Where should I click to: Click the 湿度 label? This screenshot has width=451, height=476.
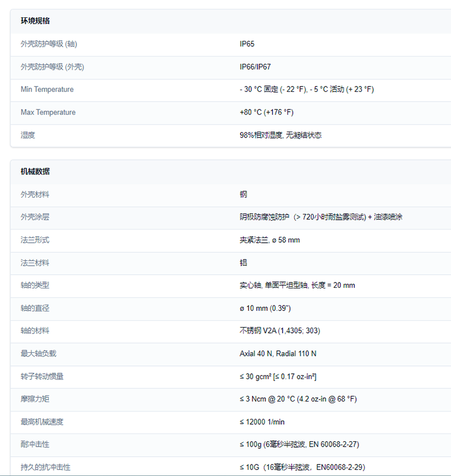pyautogui.click(x=28, y=135)
